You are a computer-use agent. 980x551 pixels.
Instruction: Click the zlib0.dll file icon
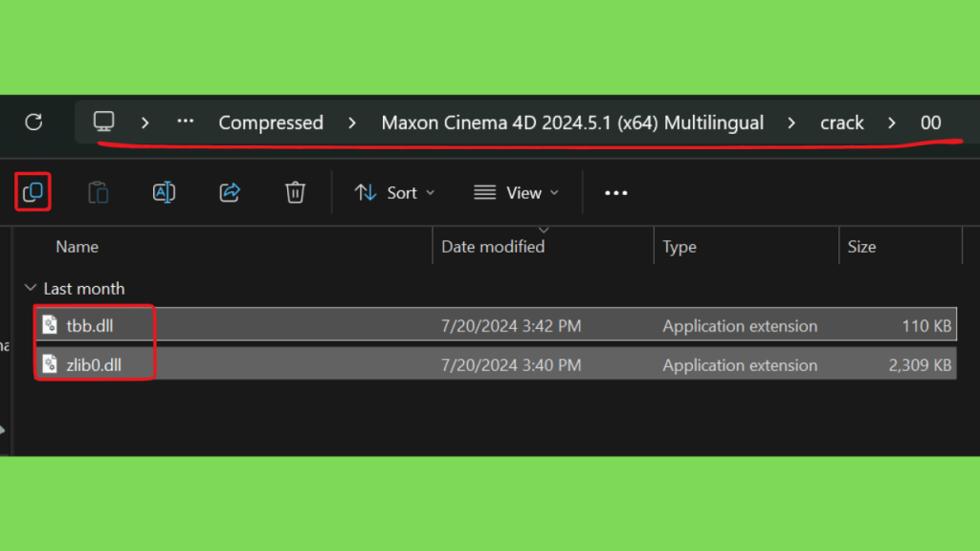(50, 364)
